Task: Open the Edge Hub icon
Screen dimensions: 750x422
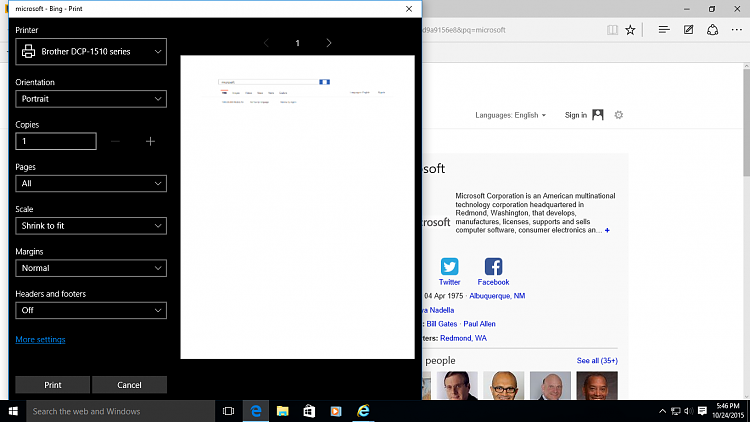Action: coord(664,30)
